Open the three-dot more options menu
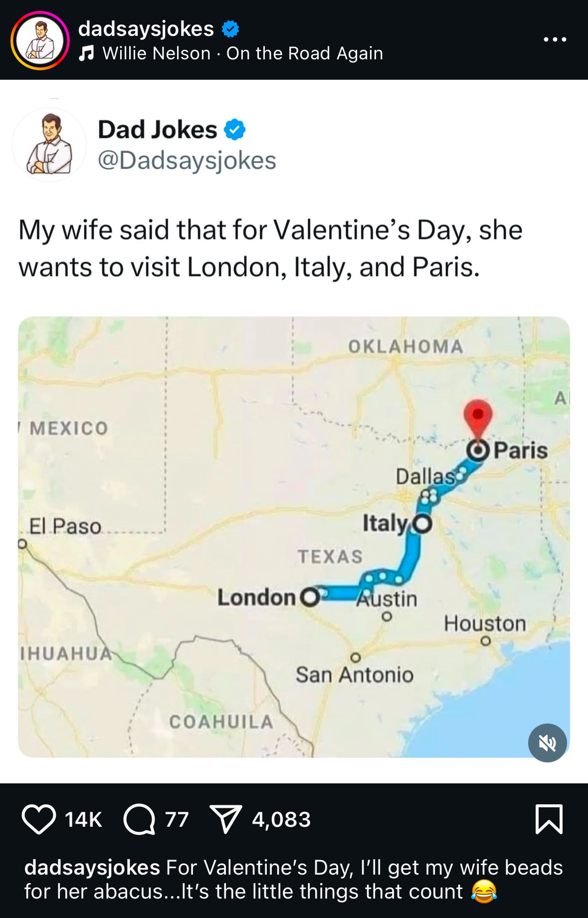The height and width of the screenshot is (918, 588). click(555, 39)
